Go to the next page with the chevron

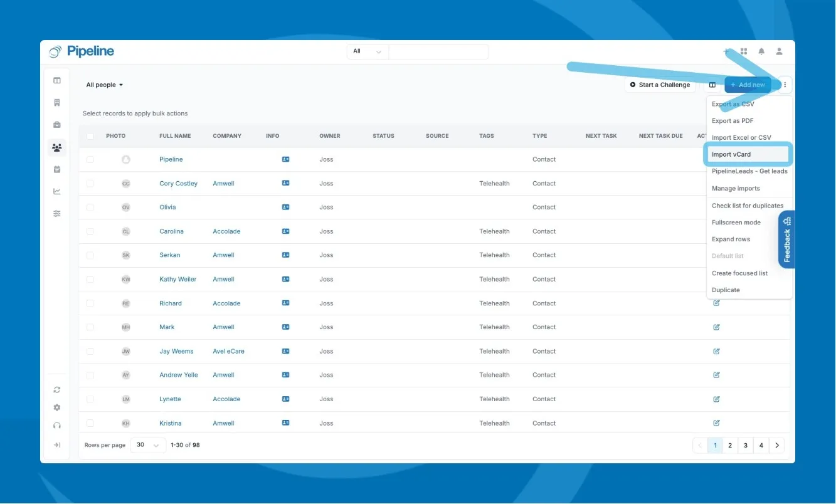tap(777, 446)
